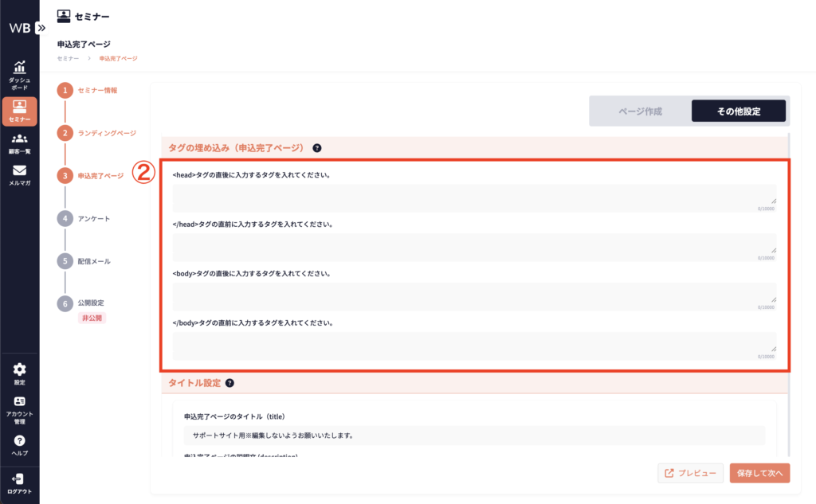Click the text area after <head> tag

[474, 197]
